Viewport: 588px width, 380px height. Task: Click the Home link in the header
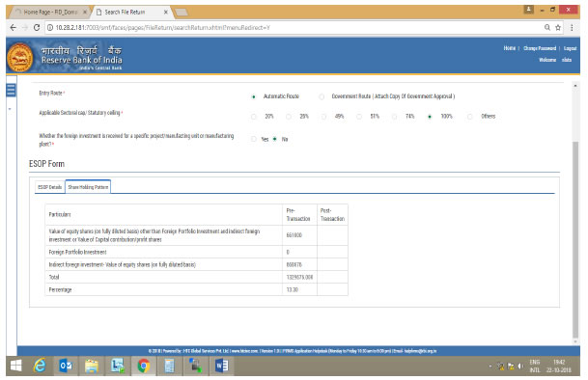coord(509,48)
